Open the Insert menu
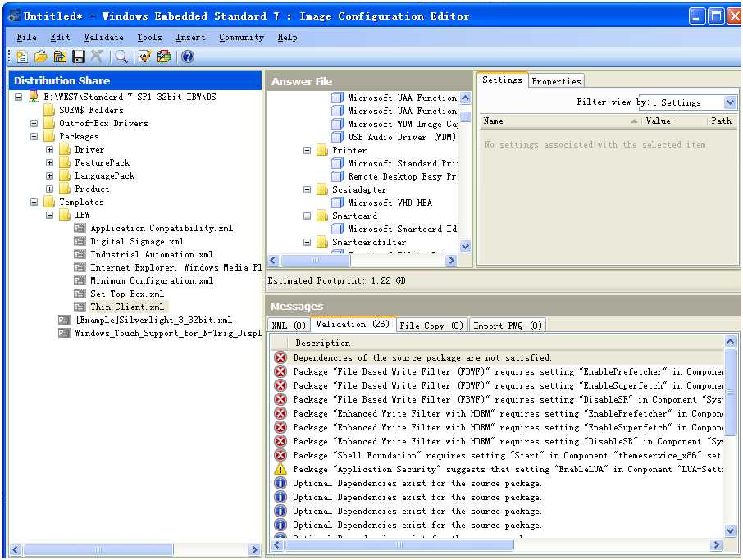This screenshot has width=743, height=560. 190,37
